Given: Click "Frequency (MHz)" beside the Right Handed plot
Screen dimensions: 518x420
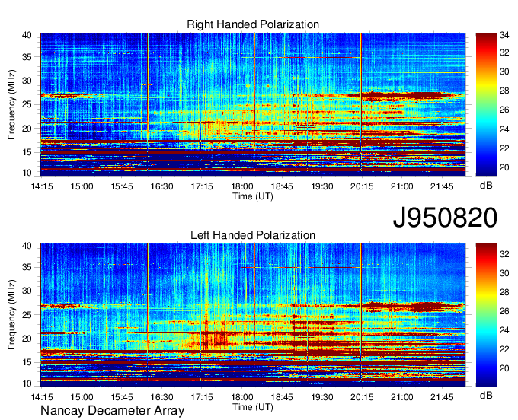Looking at the screenshot, I should tap(11, 104).
